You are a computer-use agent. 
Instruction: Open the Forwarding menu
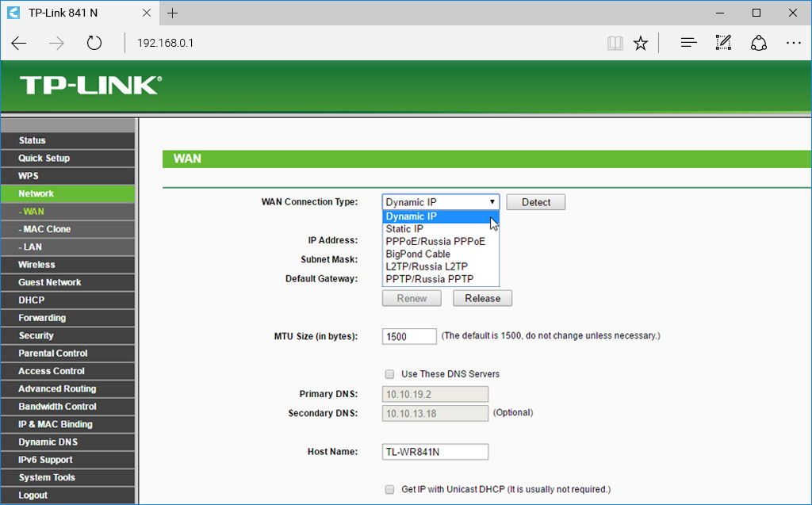pyautogui.click(x=68, y=317)
